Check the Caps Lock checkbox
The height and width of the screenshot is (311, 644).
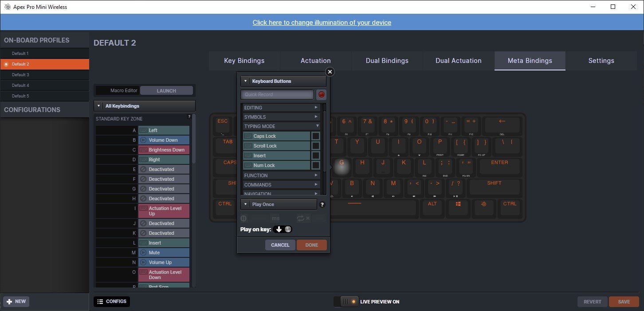[315, 136]
